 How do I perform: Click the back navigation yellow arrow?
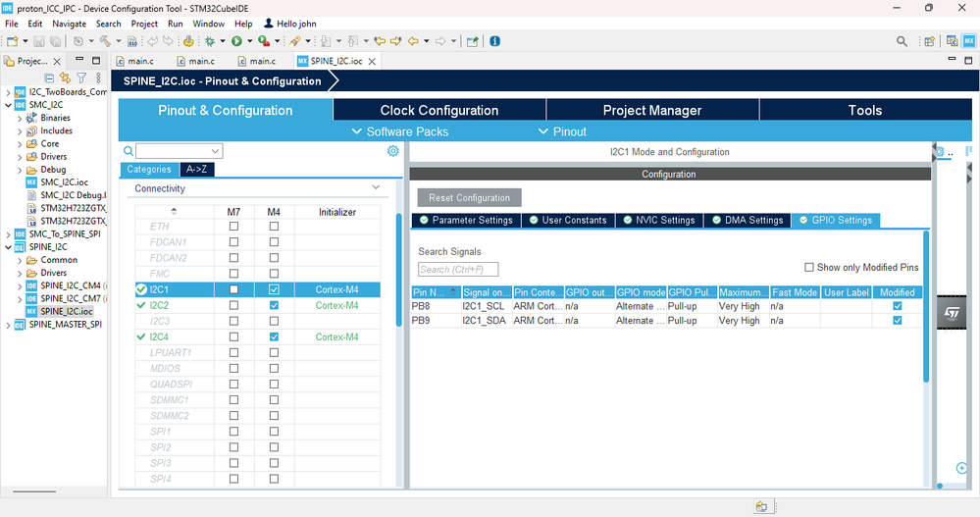413,41
